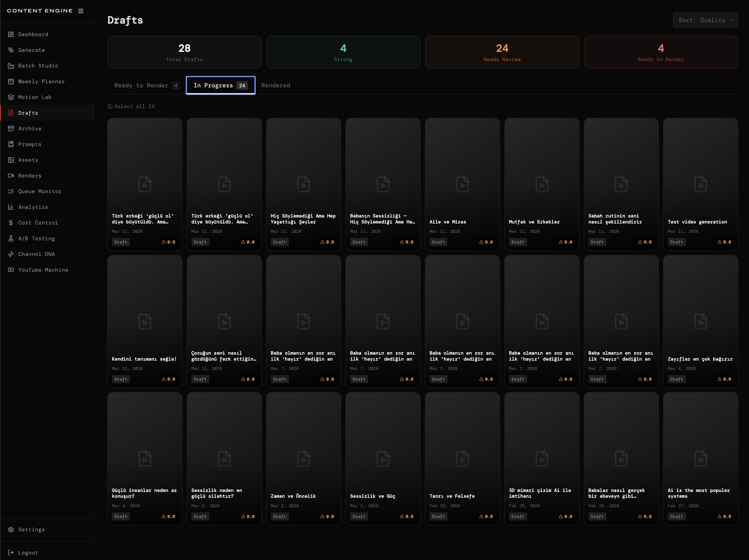Switch to the Ready to Render filter

(x=146, y=85)
